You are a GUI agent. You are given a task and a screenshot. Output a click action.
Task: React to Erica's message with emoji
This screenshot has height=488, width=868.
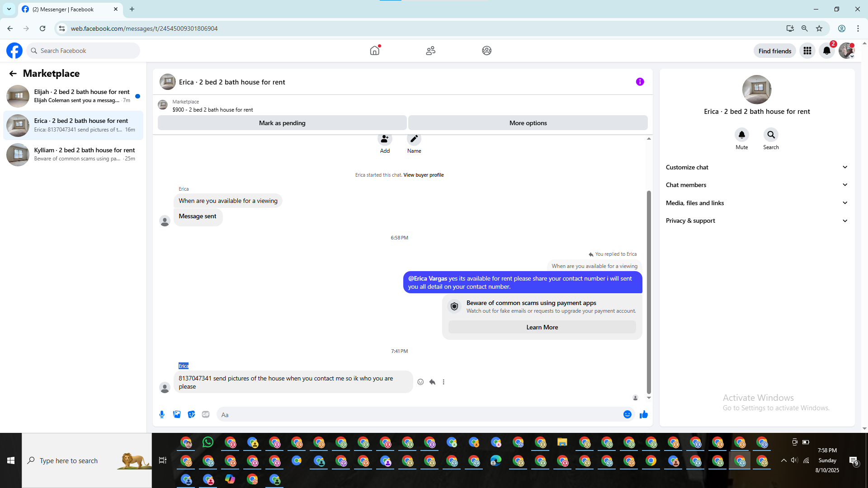tap(420, 382)
